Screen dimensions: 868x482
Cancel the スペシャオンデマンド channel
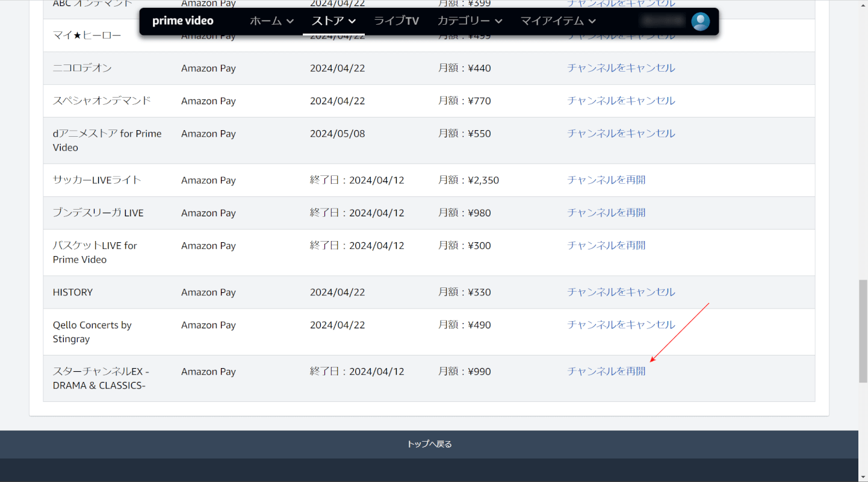(621, 101)
